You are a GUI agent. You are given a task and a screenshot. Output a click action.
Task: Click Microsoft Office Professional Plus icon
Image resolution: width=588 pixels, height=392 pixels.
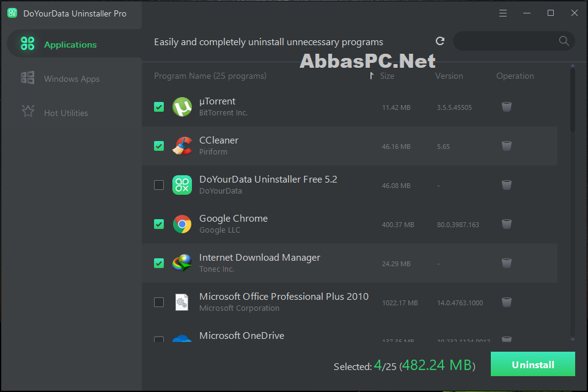pyautogui.click(x=182, y=302)
